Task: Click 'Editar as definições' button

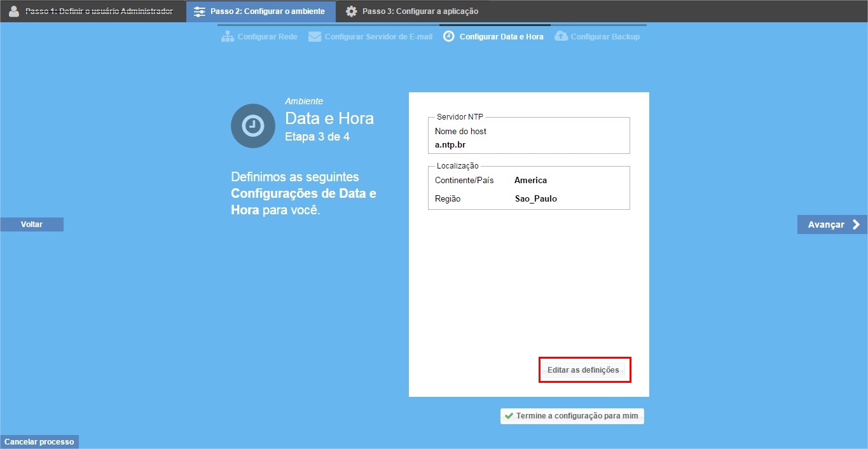Action: 583,370
